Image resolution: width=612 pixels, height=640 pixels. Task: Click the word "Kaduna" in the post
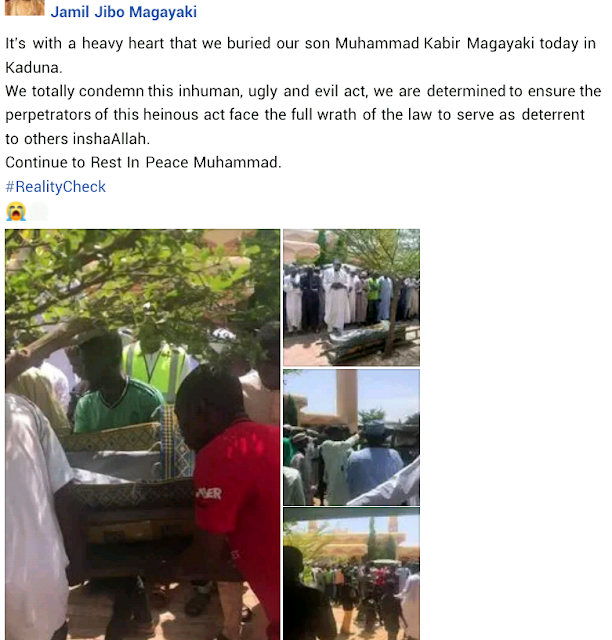point(32,68)
